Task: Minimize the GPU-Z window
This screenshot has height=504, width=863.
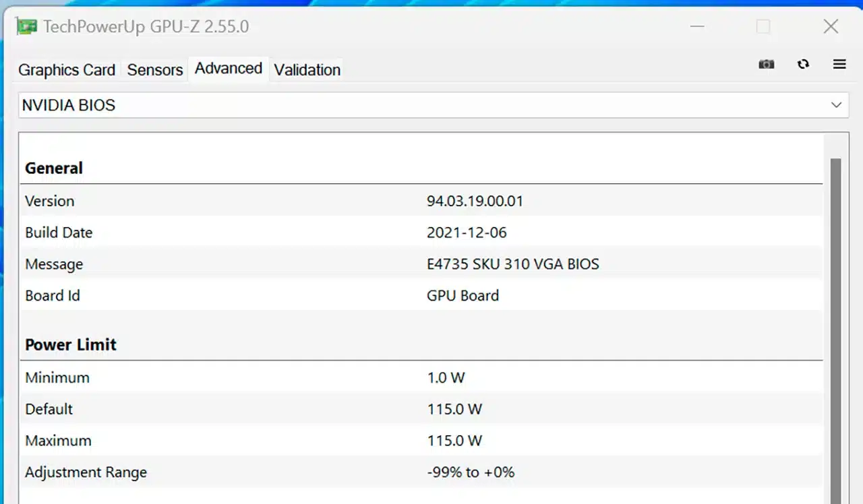Action: point(697,27)
